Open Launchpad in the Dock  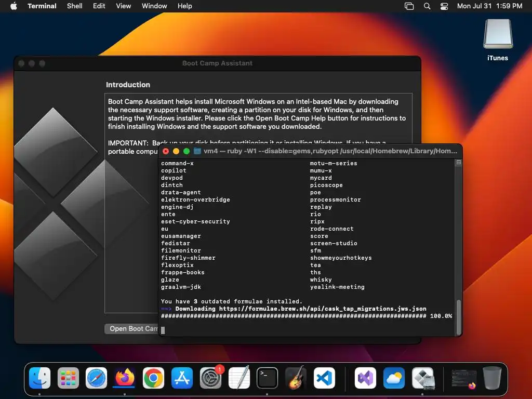(x=68, y=378)
